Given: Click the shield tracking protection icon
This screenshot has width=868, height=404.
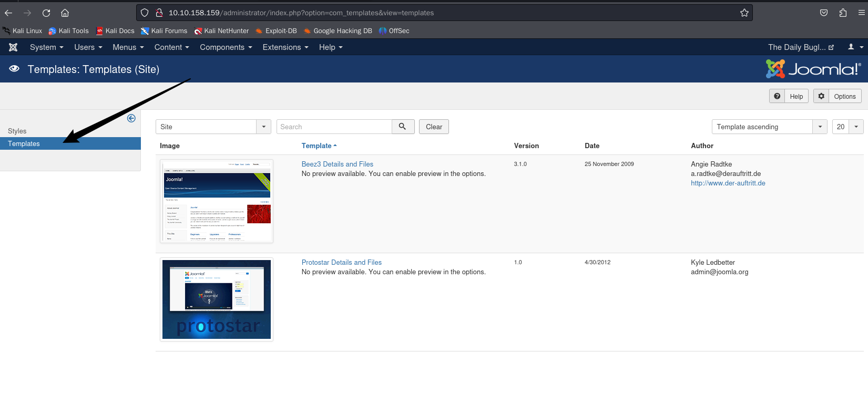Looking at the screenshot, I should [x=145, y=13].
